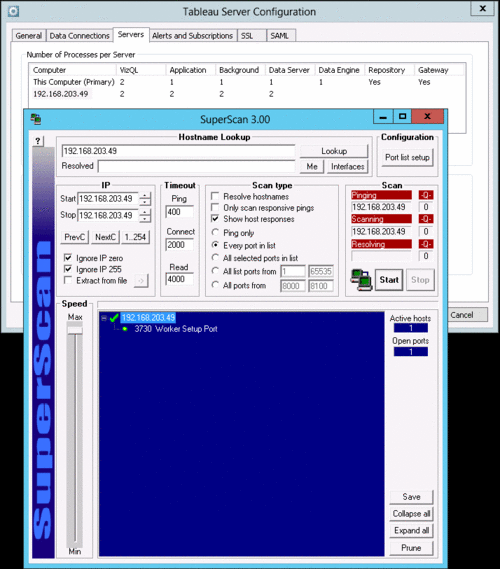Screen dimensions: 500x569
Task: Enable Only scan responsive pings
Action: [x=215, y=208]
